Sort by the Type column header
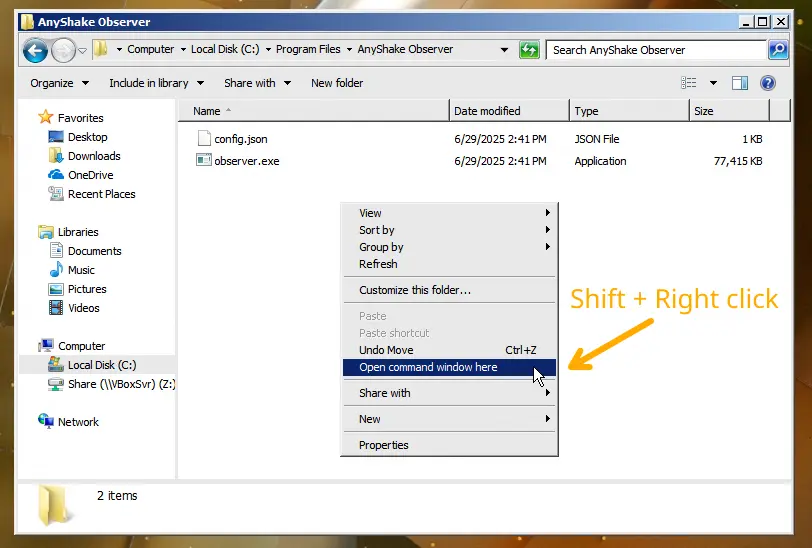 coord(629,111)
